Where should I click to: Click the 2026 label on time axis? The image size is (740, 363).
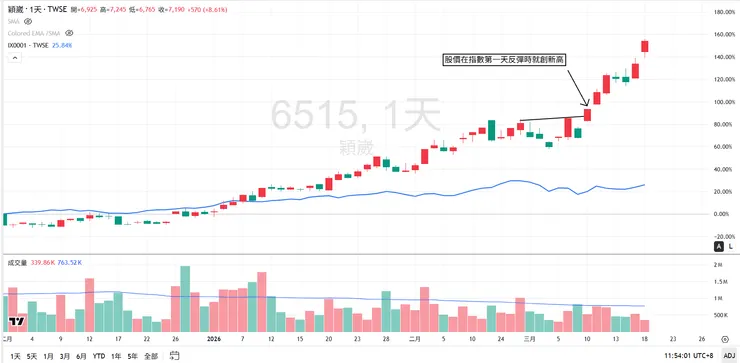(x=214, y=339)
